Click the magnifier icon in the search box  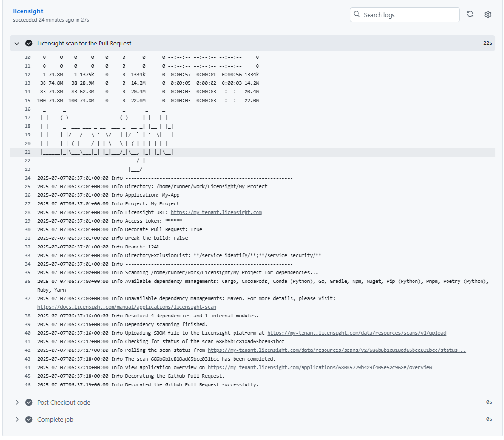[x=357, y=14]
